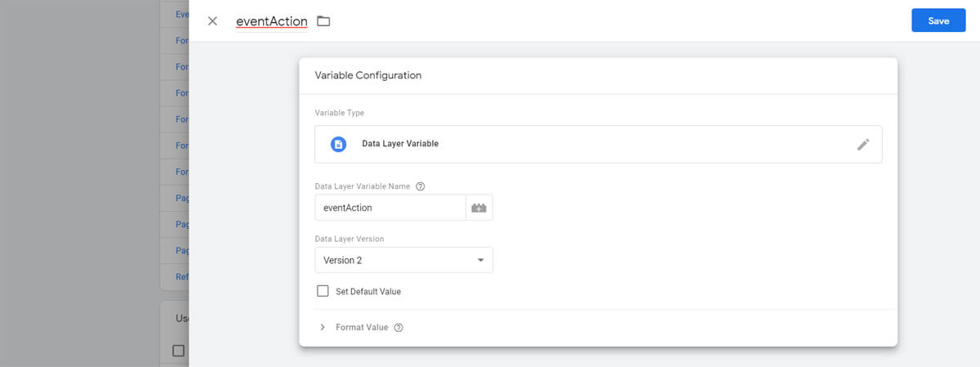The width and height of the screenshot is (980, 367).
Task: Click the Data Layer Variable type label
Action: (x=400, y=144)
